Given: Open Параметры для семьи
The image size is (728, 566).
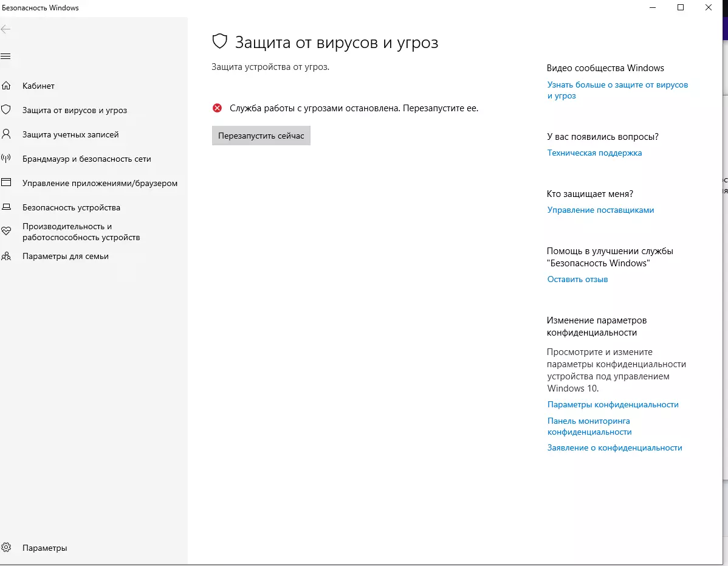Looking at the screenshot, I should pos(66,257).
